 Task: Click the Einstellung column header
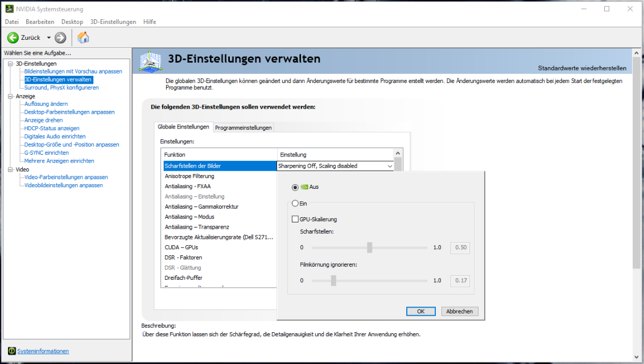pyautogui.click(x=336, y=155)
